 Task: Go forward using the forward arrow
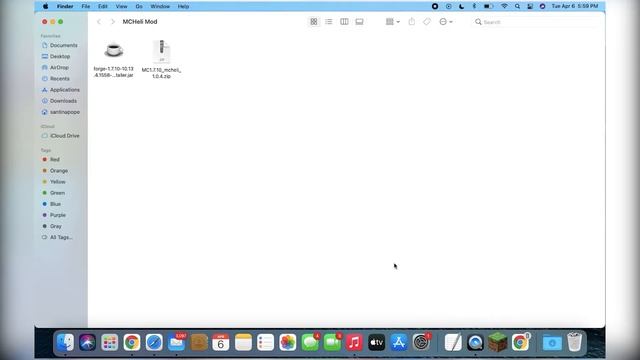(x=113, y=22)
